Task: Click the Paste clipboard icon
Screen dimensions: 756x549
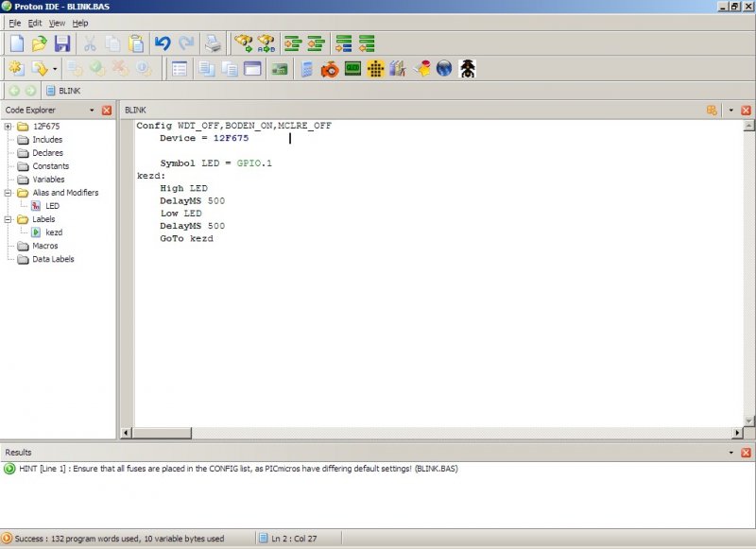Action: point(136,43)
